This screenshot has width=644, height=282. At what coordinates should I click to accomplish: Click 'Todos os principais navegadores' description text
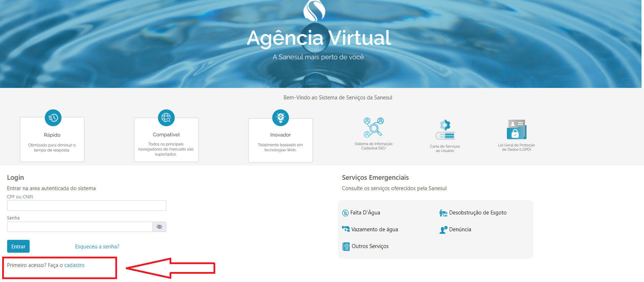[166, 149]
